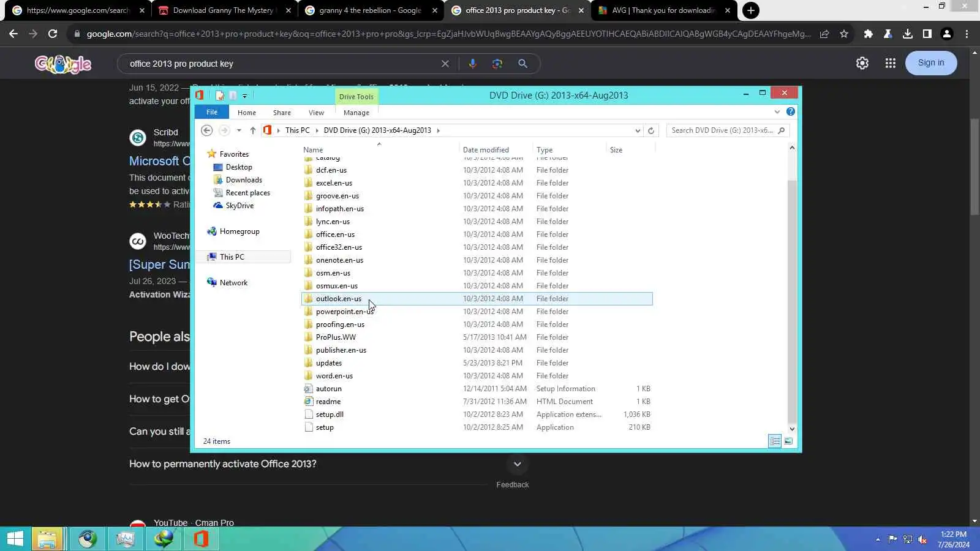
Task: Clear the Google search query
Action: 445,63
